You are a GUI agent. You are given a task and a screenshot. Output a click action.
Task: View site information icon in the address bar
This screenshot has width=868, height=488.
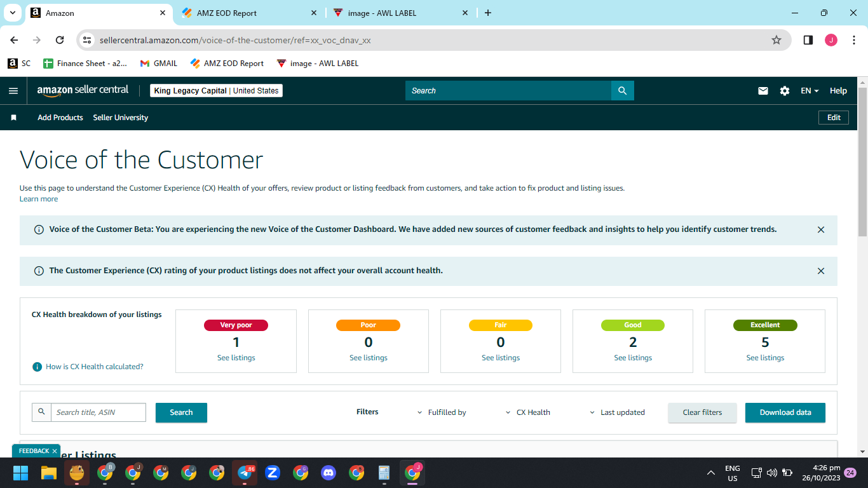[88, 40]
